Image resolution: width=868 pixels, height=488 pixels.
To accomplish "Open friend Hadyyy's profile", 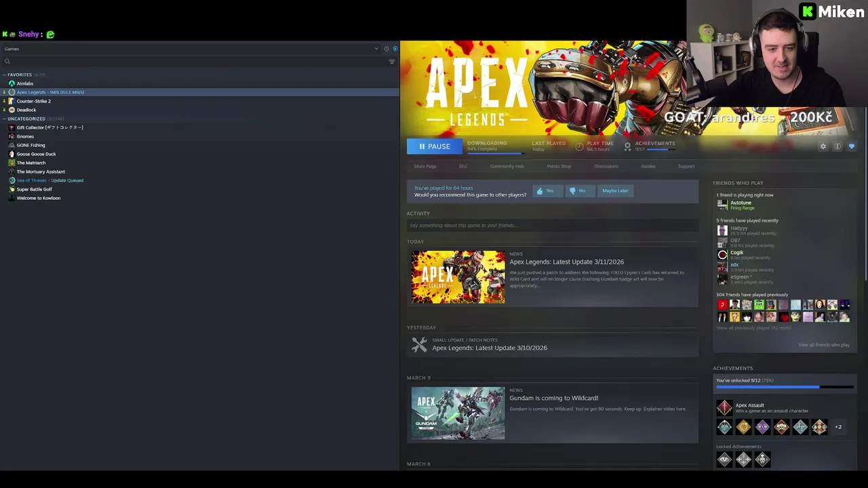I will 738,228.
